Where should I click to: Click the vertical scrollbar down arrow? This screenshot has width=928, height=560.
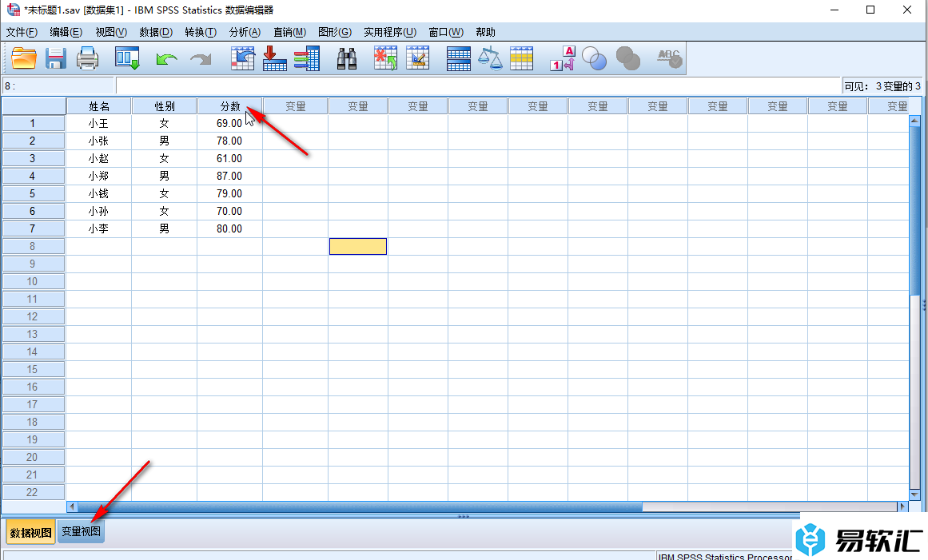(915, 494)
